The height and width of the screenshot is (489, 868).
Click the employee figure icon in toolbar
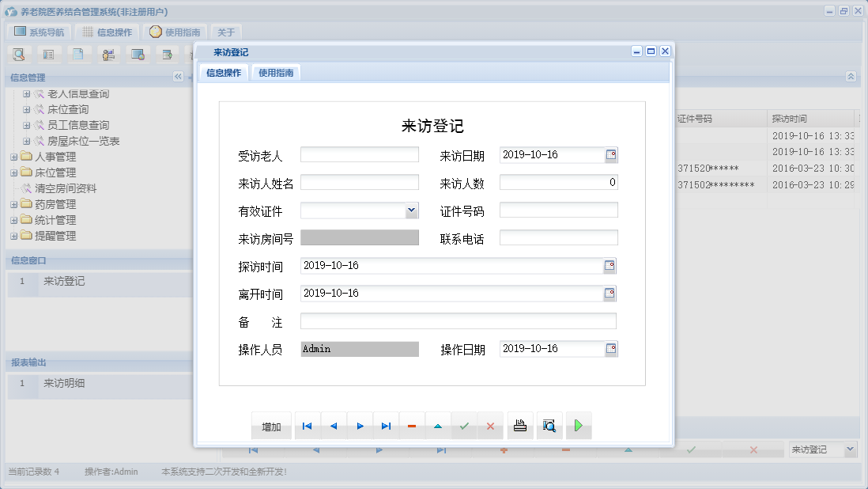pos(108,54)
